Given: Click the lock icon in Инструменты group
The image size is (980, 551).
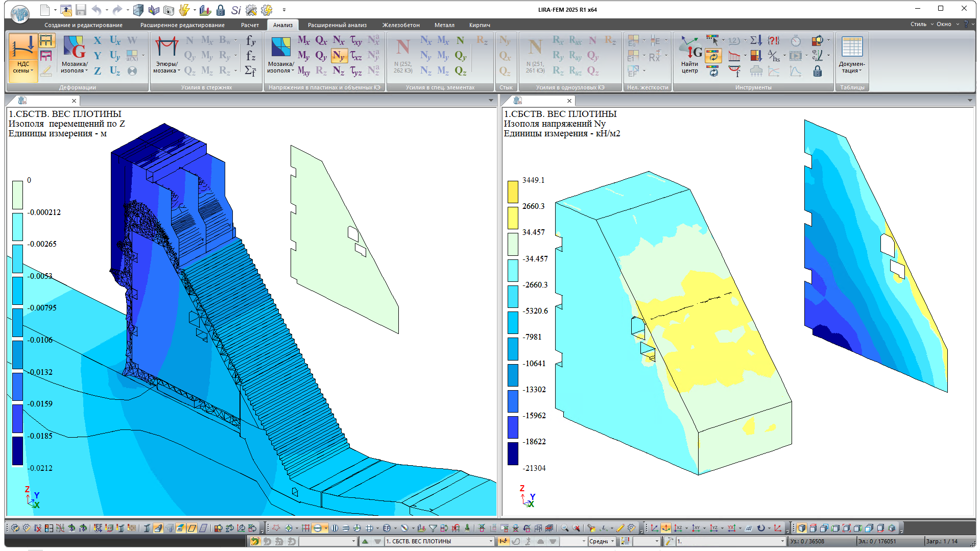Looking at the screenshot, I should tap(817, 71).
